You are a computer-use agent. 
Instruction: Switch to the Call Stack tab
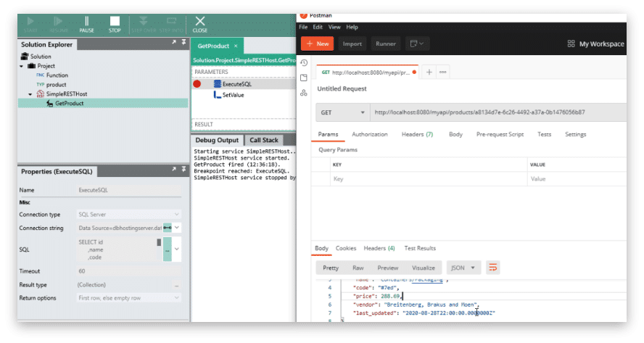click(264, 140)
